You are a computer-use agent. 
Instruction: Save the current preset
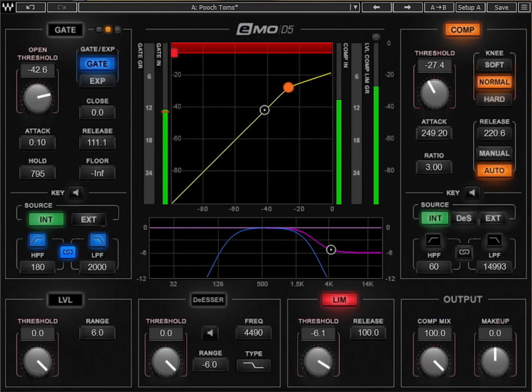[501, 7]
